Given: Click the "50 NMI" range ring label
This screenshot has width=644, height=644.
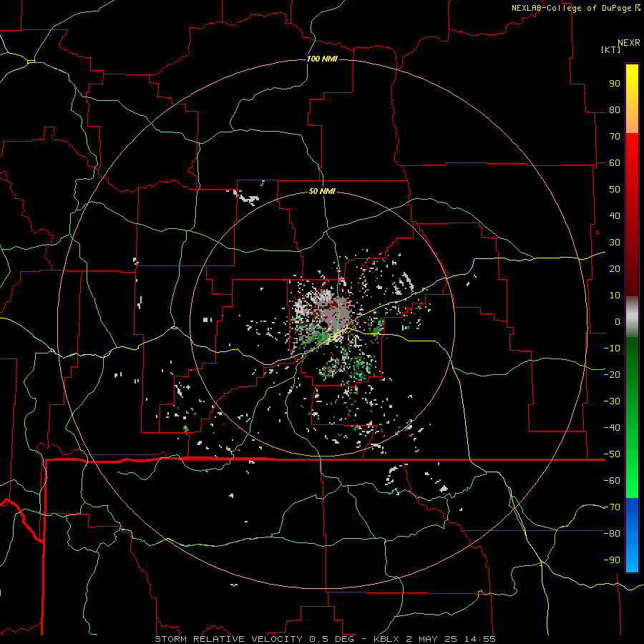Looking at the screenshot, I should [x=322, y=191].
